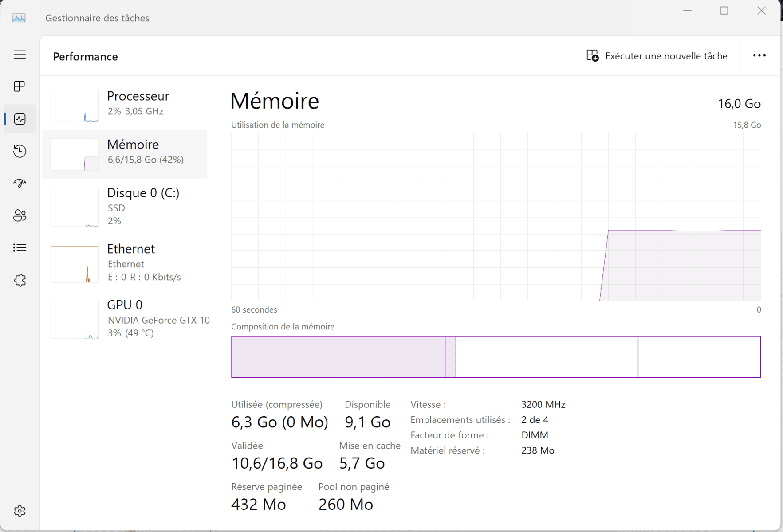This screenshot has width=783, height=532.
Task: Select GPU 0 in resource list
Action: pos(125,318)
